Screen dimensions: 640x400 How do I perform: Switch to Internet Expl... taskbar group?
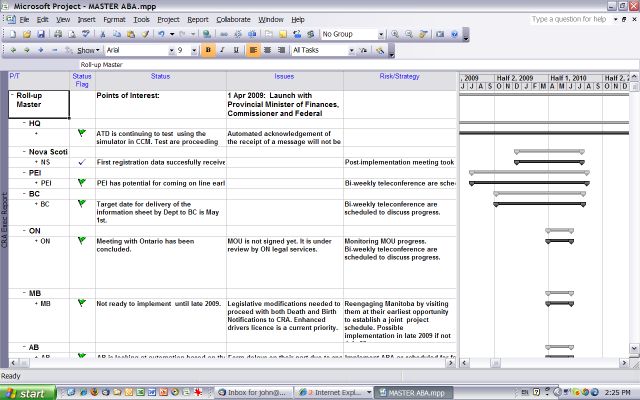pyautogui.click(x=334, y=393)
